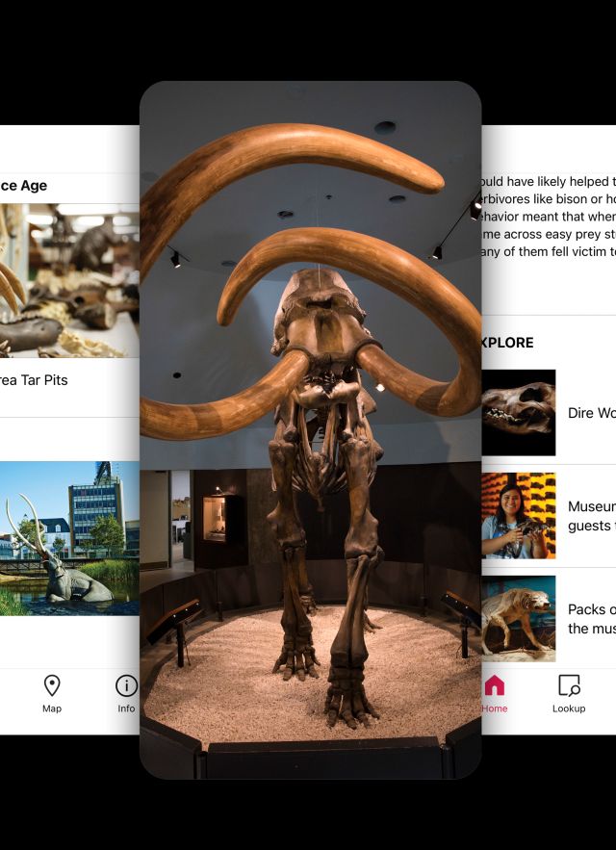
Task: Select the Home tab icon
Action: 494,685
